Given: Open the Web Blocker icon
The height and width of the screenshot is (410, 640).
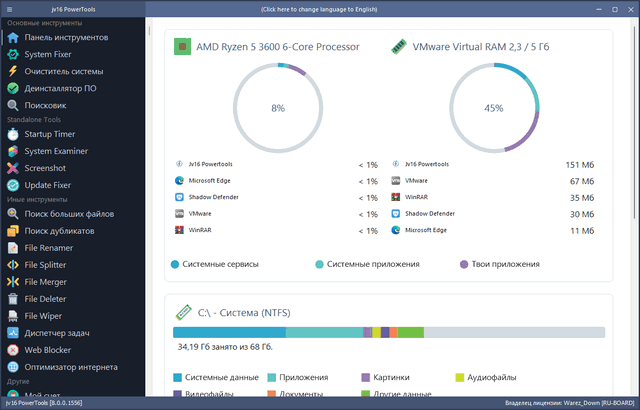Looking at the screenshot, I should [13, 350].
